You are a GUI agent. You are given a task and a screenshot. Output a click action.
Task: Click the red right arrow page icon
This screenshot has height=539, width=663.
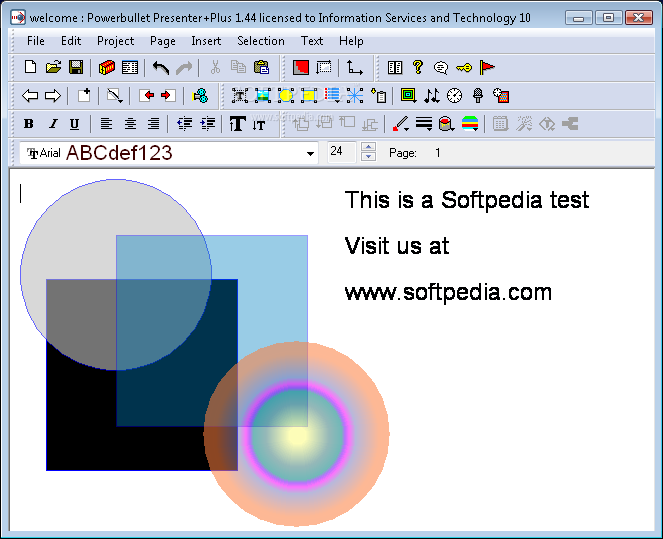(x=168, y=96)
